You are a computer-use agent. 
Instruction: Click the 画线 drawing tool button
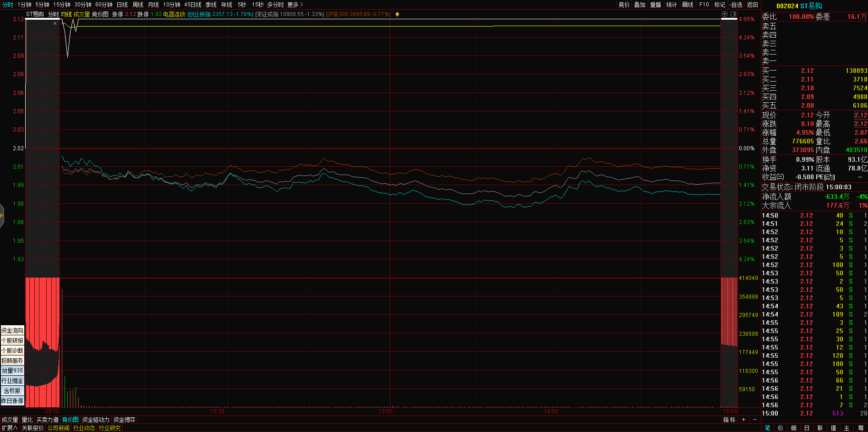[x=688, y=5]
